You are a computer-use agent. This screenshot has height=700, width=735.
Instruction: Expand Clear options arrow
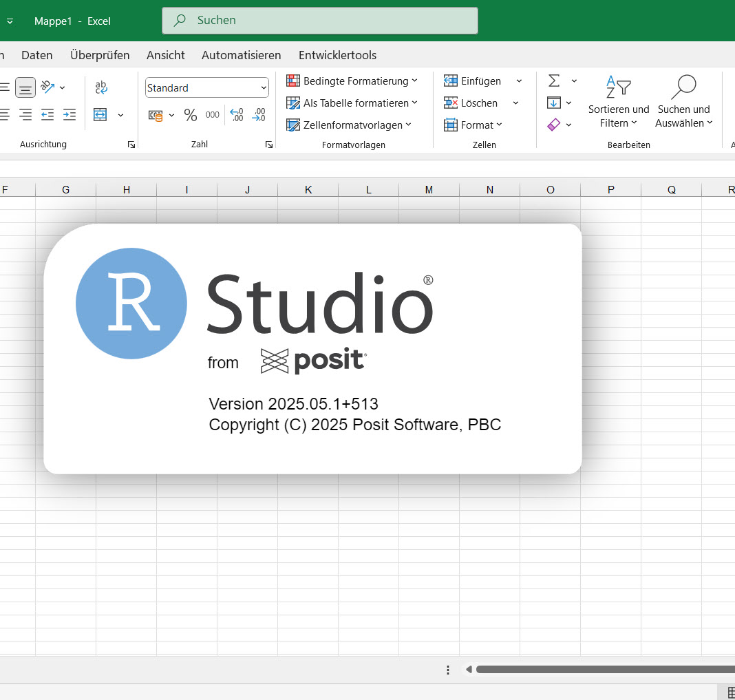(568, 125)
